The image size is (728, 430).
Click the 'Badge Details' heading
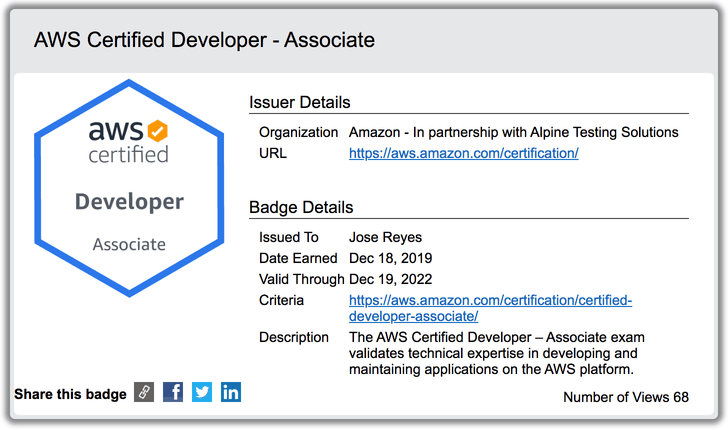(301, 207)
